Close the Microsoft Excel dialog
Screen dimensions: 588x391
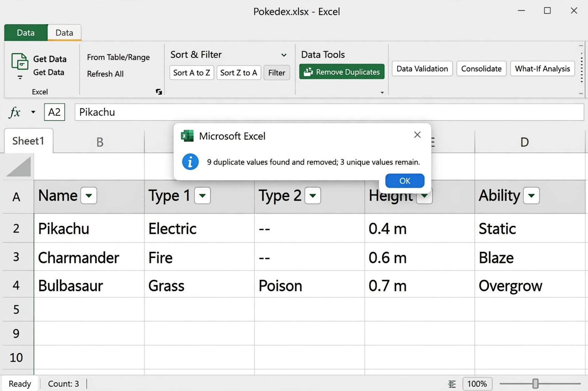click(417, 135)
